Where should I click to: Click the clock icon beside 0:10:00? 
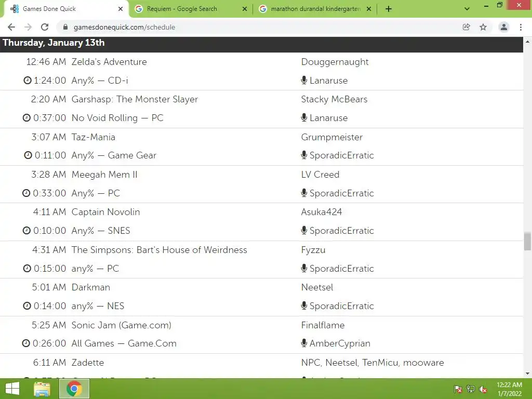[x=26, y=230]
